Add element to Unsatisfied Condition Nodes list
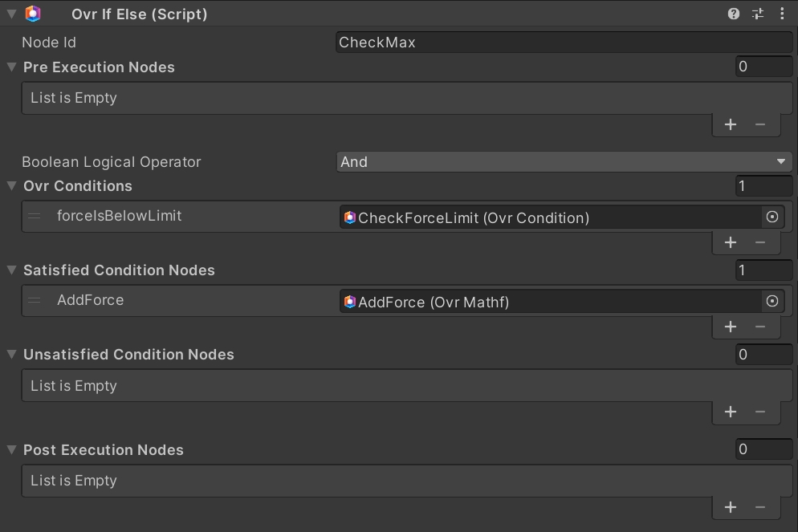The width and height of the screenshot is (798, 532). (731, 412)
